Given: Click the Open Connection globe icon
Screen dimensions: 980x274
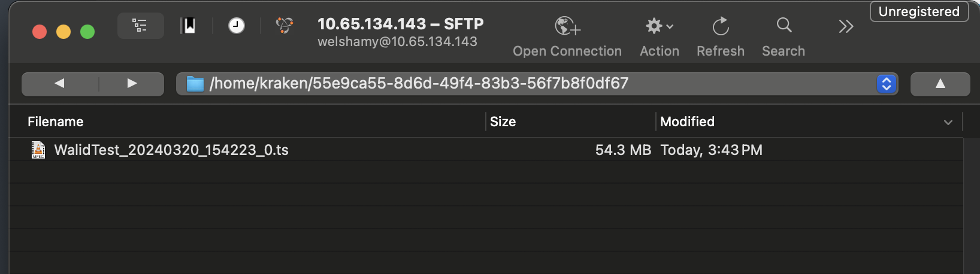Looking at the screenshot, I should 567,26.
